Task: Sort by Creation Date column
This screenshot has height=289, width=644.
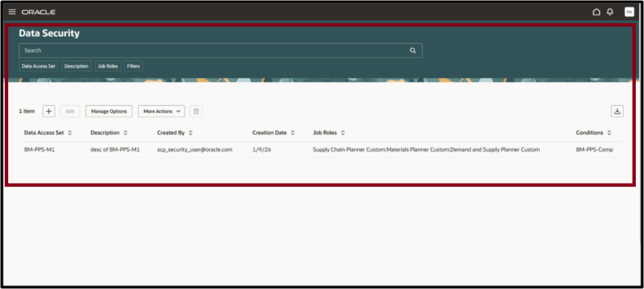Action: pos(293,133)
